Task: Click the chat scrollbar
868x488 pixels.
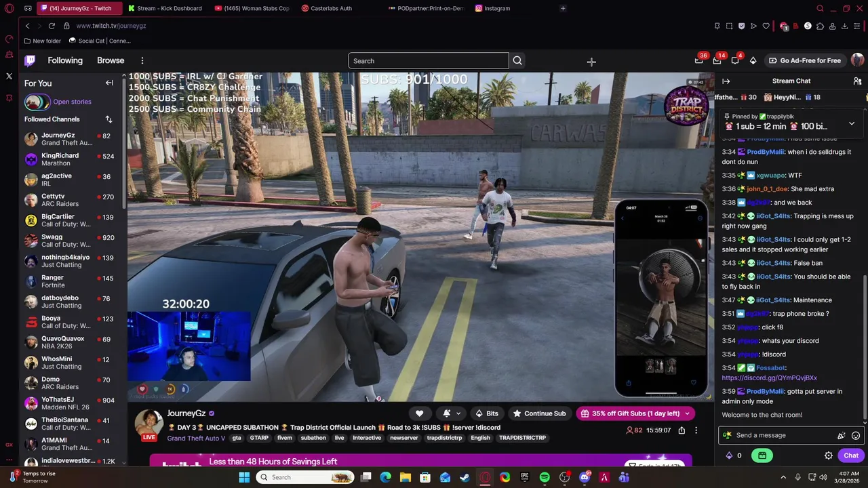Action: (865, 348)
